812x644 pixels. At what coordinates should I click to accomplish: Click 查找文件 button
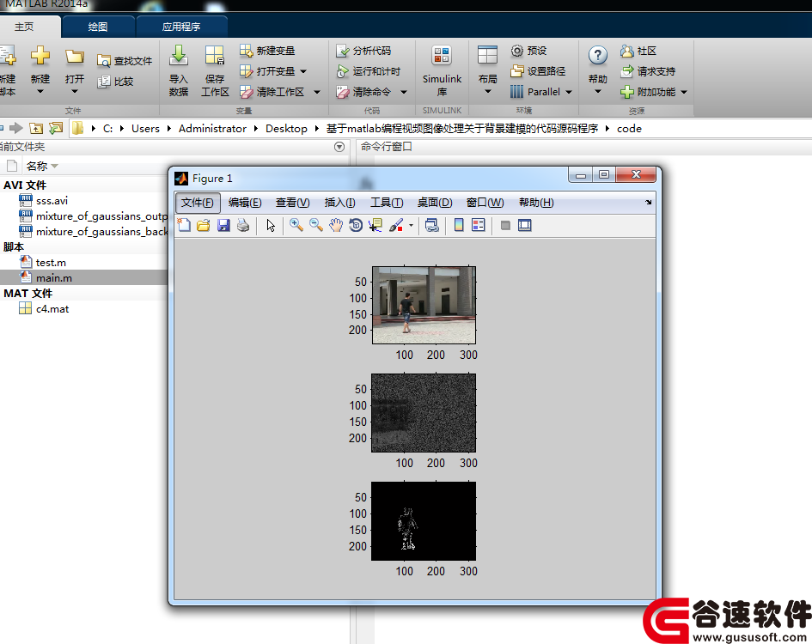click(125, 61)
